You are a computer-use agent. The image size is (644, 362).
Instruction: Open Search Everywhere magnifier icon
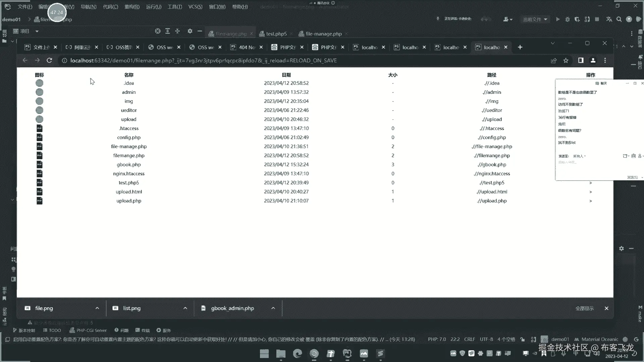pyautogui.click(x=619, y=19)
